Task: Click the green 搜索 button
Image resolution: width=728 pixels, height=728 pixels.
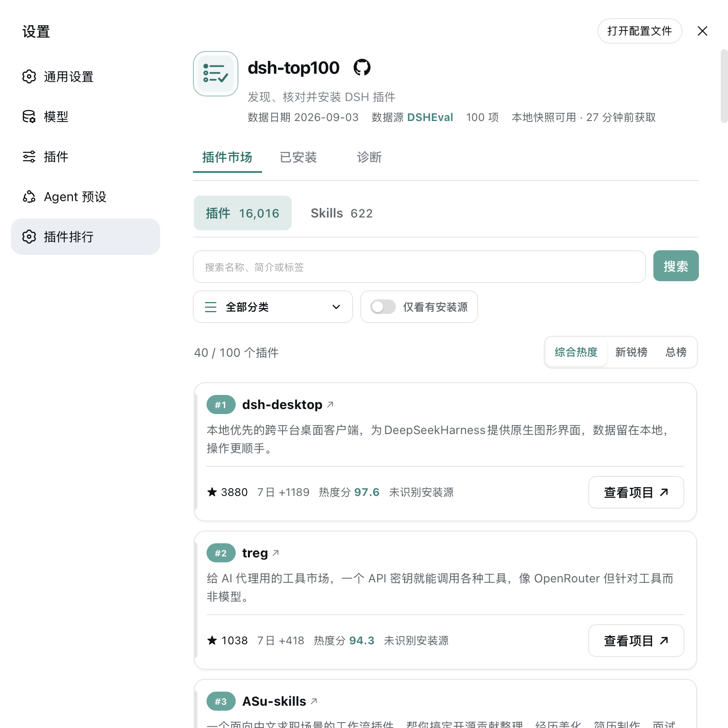Action: click(676, 266)
